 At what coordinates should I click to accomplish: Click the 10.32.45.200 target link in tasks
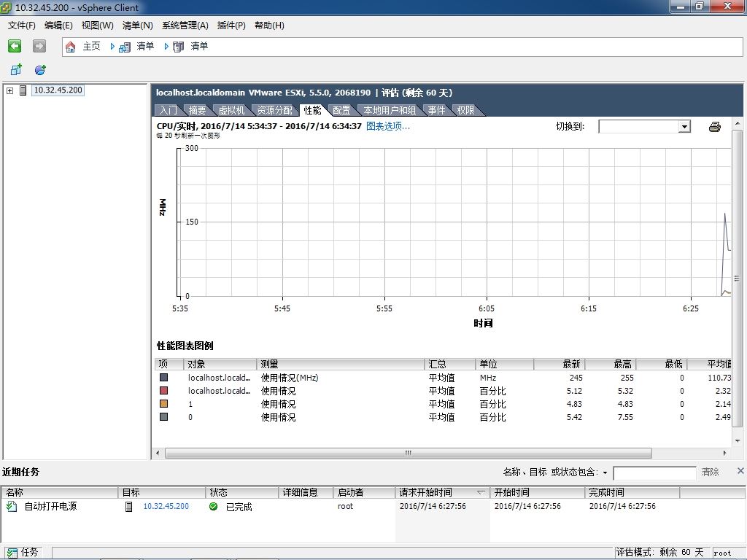166,506
